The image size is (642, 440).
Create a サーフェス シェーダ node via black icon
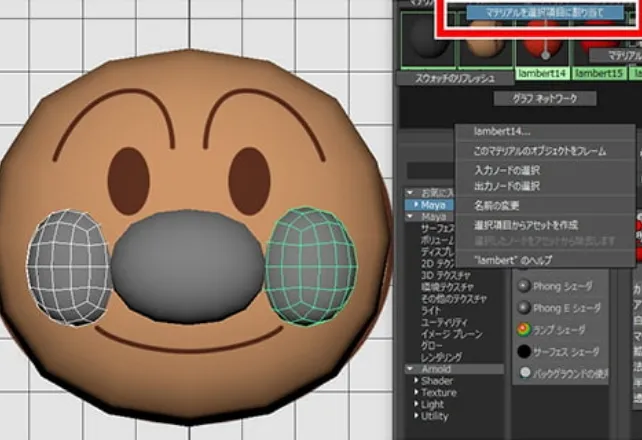click(x=524, y=351)
